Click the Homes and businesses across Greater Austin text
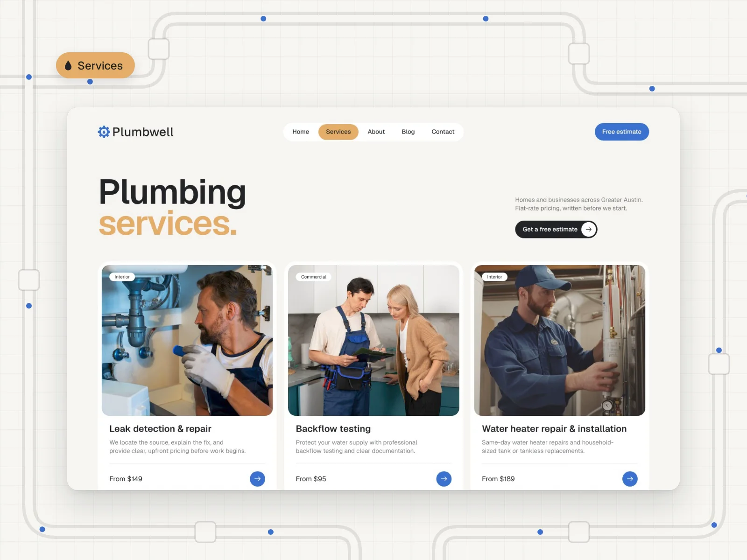 click(x=579, y=204)
